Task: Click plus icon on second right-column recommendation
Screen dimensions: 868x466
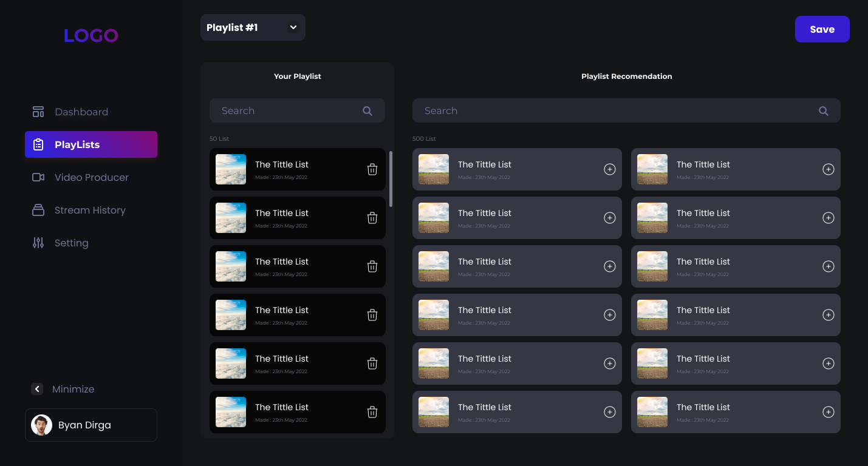Action: (x=829, y=218)
